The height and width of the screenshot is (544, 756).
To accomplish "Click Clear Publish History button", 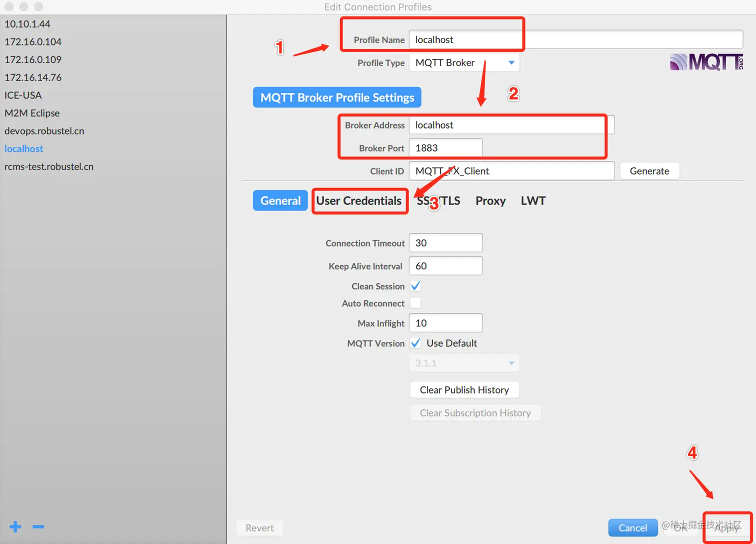I will coord(464,390).
